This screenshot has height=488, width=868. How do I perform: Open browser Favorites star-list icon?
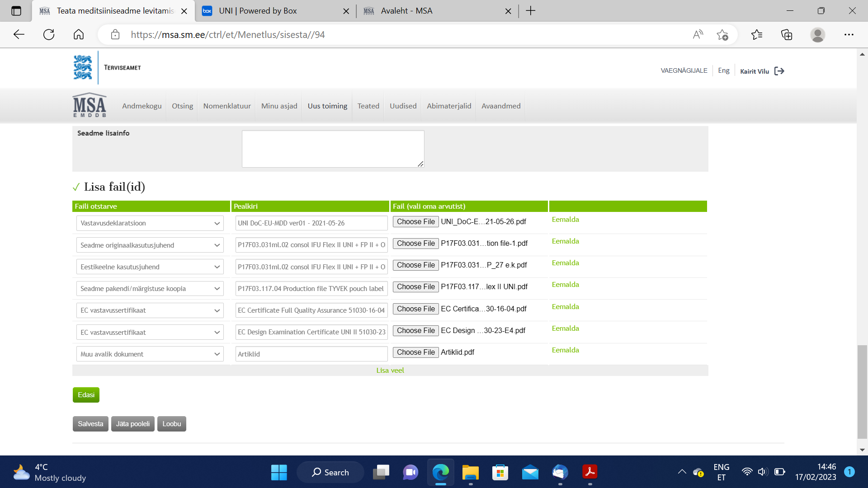pyautogui.click(x=756, y=35)
